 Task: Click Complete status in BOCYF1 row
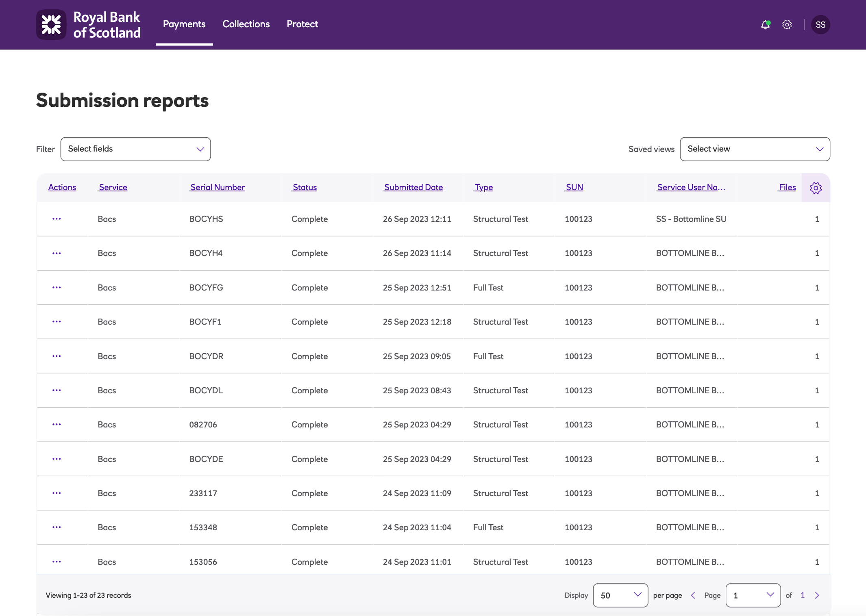(309, 322)
